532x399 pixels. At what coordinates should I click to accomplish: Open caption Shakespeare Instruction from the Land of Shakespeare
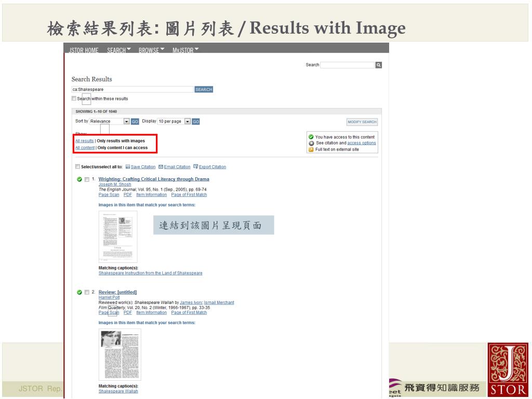pos(150,273)
